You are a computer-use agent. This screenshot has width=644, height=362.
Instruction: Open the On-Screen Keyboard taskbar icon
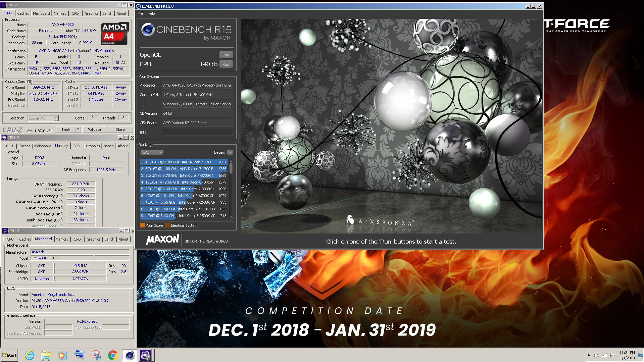[80, 355]
